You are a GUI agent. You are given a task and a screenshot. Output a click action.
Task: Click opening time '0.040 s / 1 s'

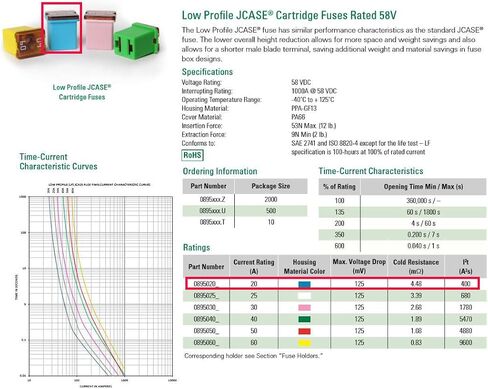pyautogui.click(x=423, y=246)
